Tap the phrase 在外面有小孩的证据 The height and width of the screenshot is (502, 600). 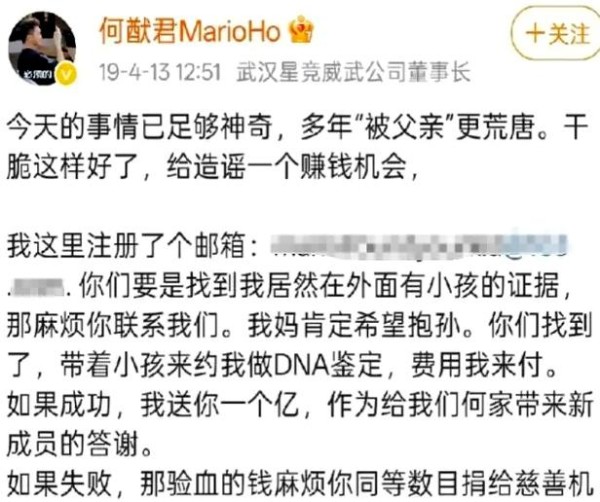[x=440, y=286]
